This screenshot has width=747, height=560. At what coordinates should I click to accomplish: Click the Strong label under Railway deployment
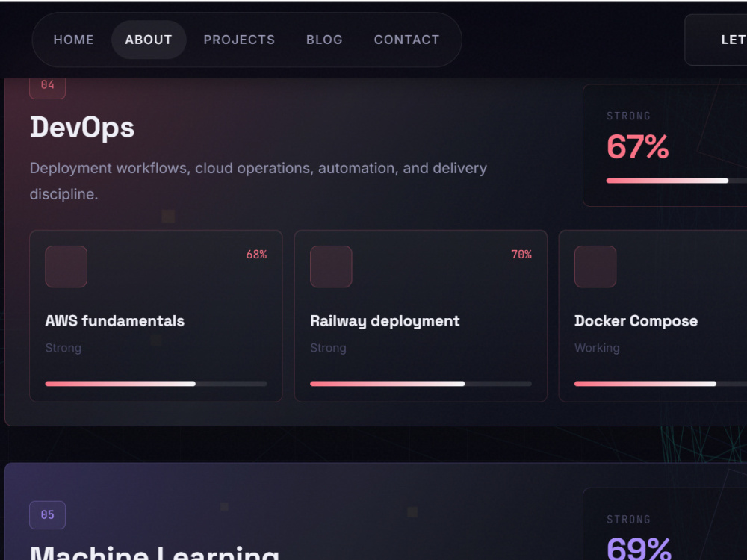(328, 348)
